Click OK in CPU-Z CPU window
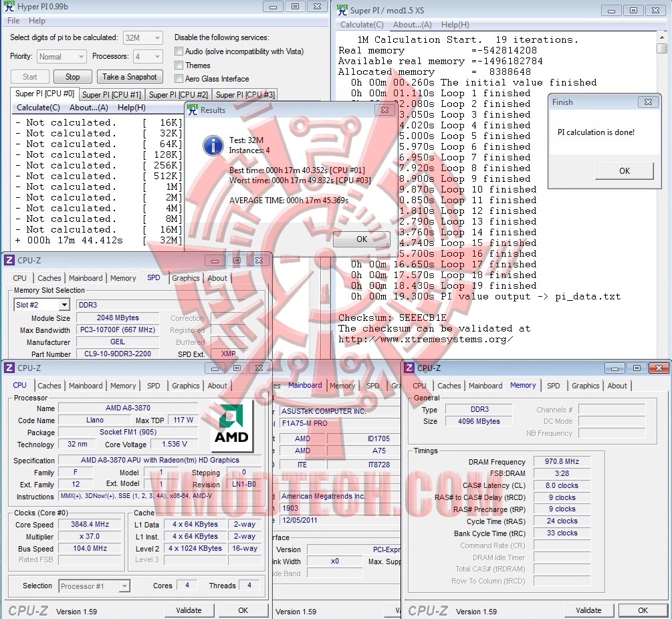672x619 pixels. (x=243, y=610)
